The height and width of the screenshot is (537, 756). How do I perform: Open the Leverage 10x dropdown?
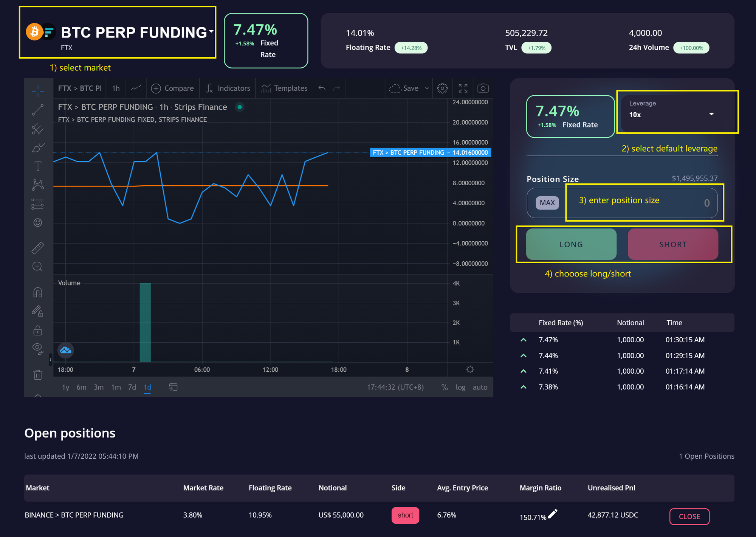pos(677,113)
